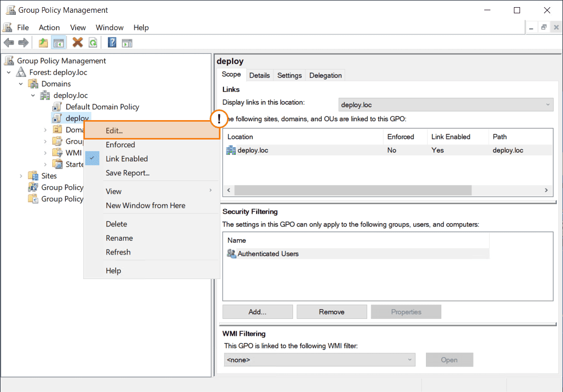Image resolution: width=563 pixels, height=392 pixels.
Task: Click the Default Domain Policy GPO icon
Action: [x=57, y=107]
